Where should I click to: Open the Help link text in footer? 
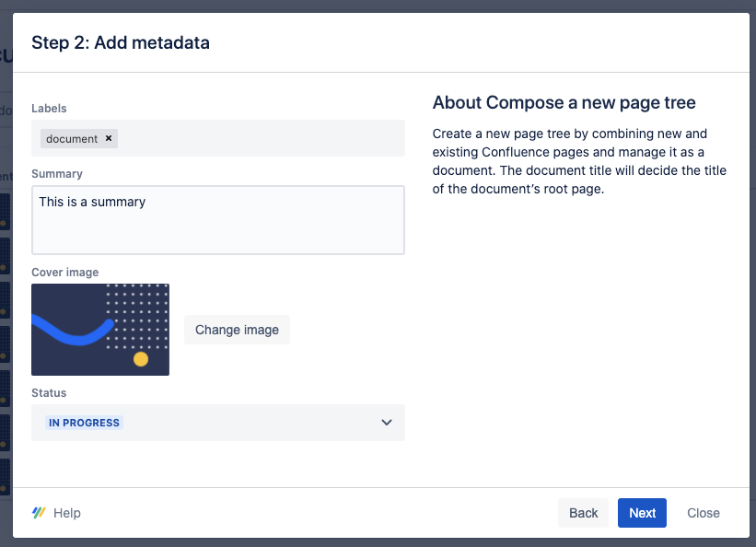coord(67,513)
